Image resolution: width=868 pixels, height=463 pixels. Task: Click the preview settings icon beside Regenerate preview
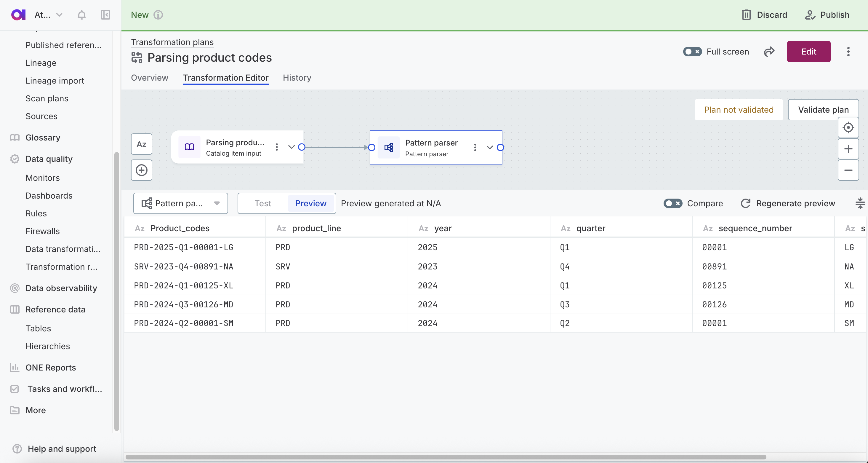pos(860,203)
